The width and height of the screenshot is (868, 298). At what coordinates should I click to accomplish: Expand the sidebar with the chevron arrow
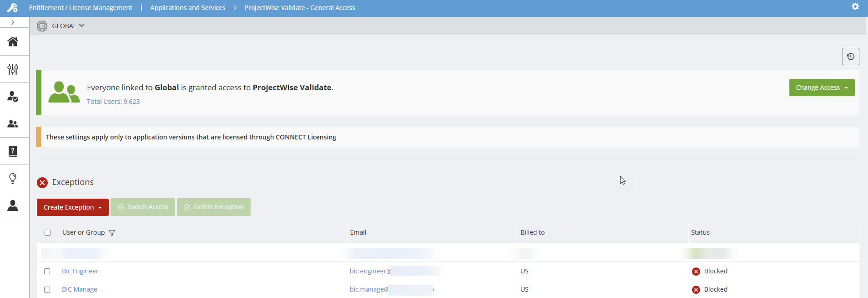13,22
